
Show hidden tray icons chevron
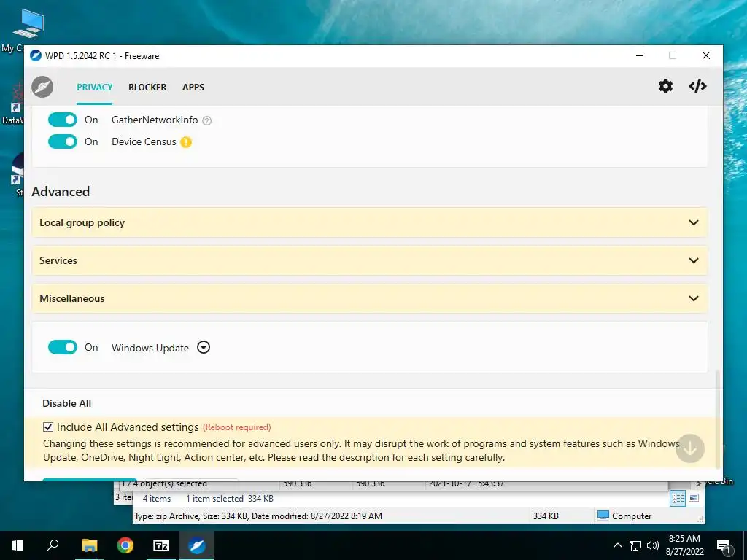click(x=617, y=545)
